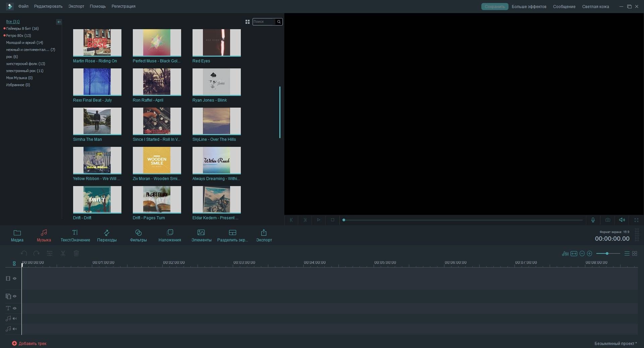Viewport: 644px width, 348px height.
Task: Select category Моя Музыка (0)
Action: pyautogui.click(x=19, y=78)
